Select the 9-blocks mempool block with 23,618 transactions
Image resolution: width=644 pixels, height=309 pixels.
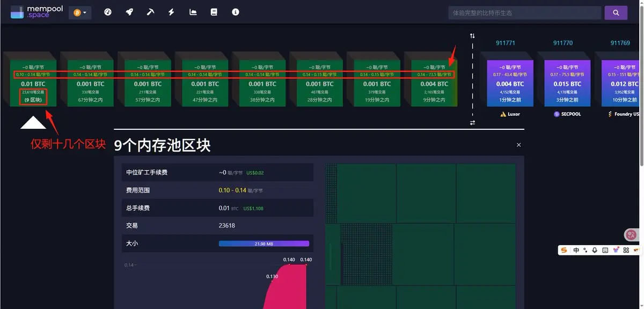point(33,83)
